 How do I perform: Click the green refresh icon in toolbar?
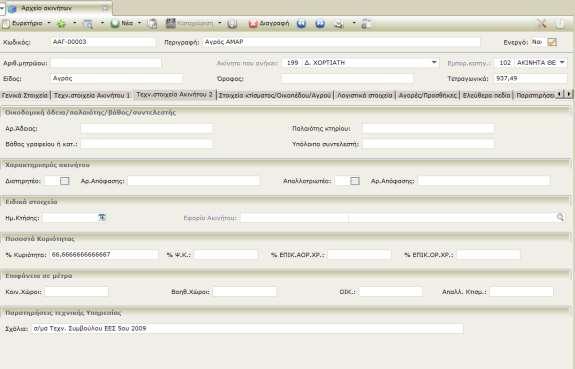tap(61, 24)
